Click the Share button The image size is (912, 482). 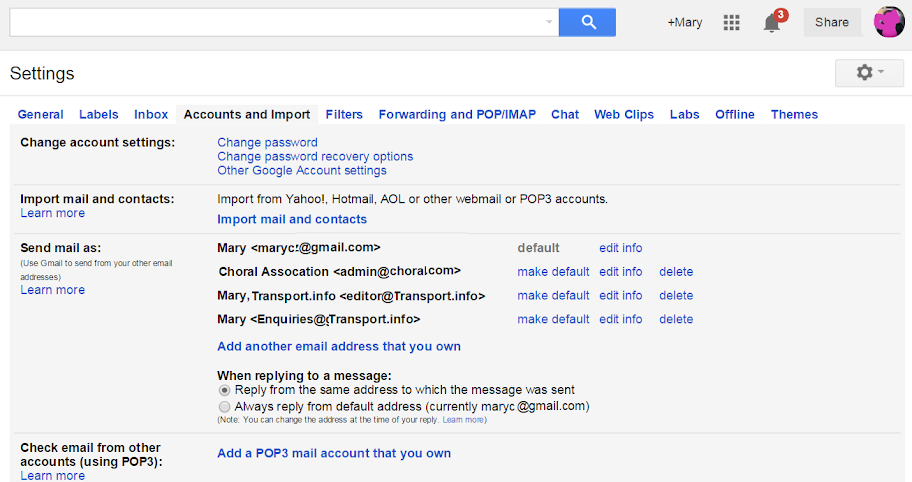pos(832,23)
